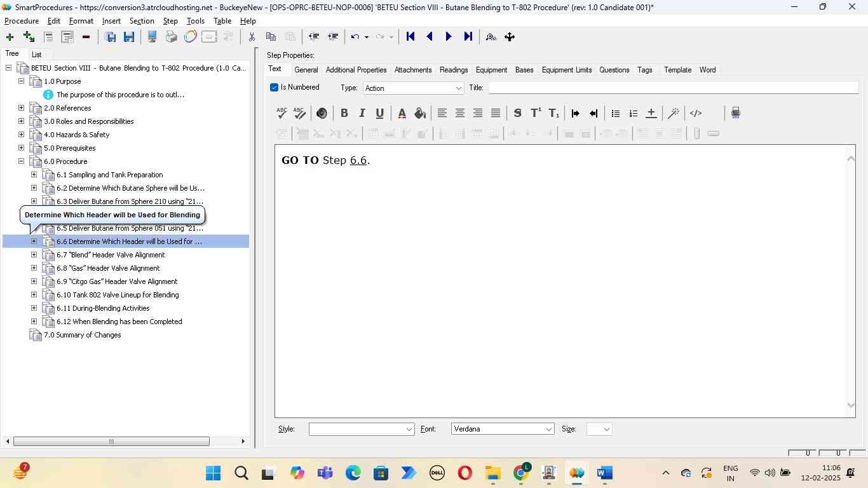
Task: Click the copy icon in main toolbar
Action: [271, 37]
